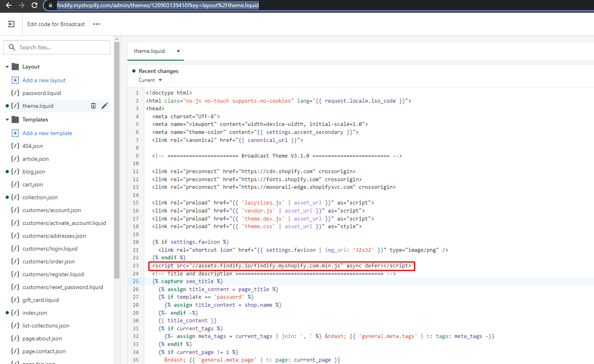
Task: Open customers/reset_password.liquid file
Action: coord(63,287)
